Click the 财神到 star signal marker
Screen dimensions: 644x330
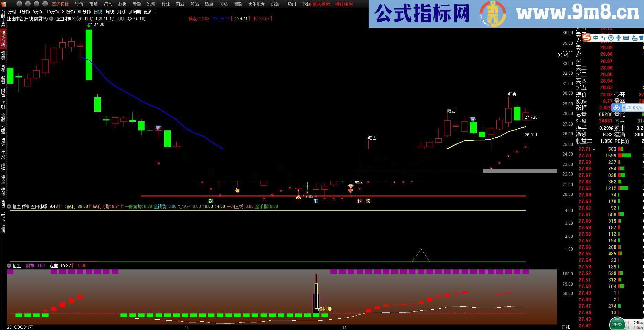click(324, 309)
